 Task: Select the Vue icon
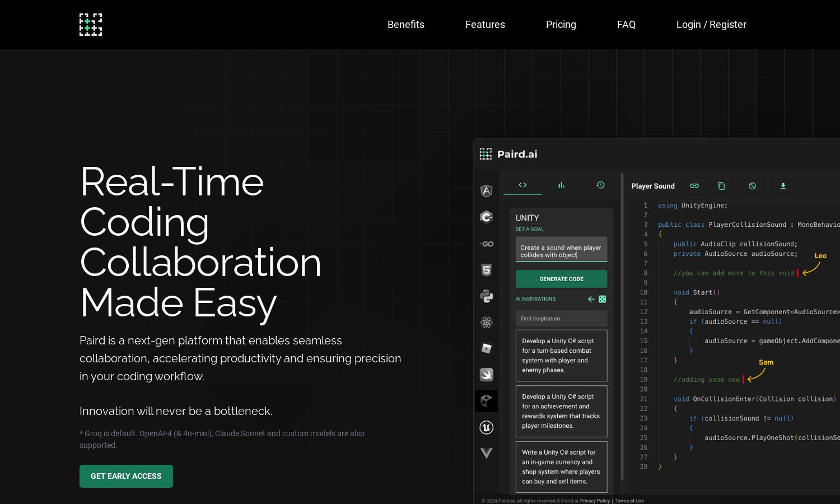tap(487, 453)
